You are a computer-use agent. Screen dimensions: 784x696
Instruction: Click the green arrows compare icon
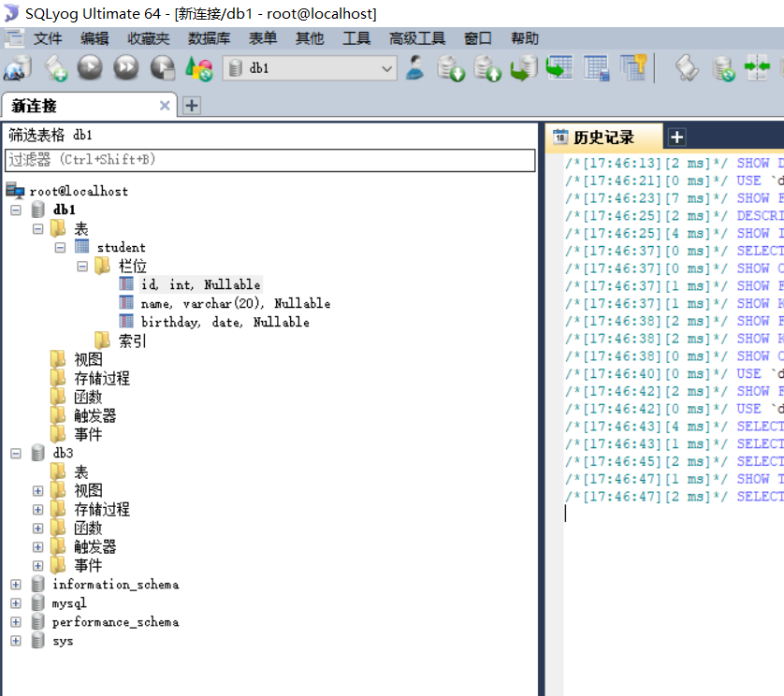757,68
